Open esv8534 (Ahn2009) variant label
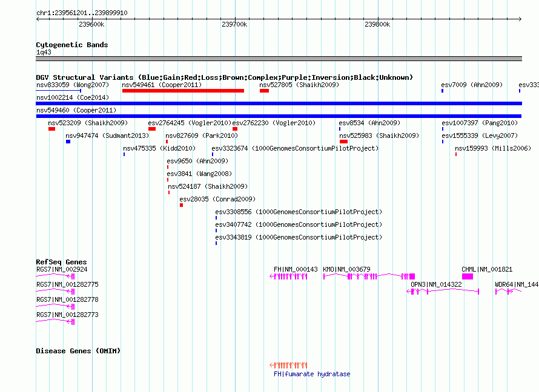539x392 pixels. 369,123
